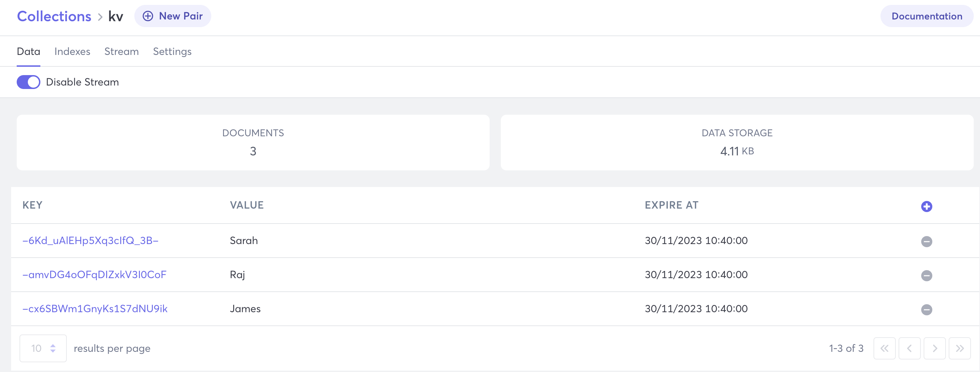The image size is (980, 372).
Task: Switch to the Indexes tab
Action: point(72,51)
